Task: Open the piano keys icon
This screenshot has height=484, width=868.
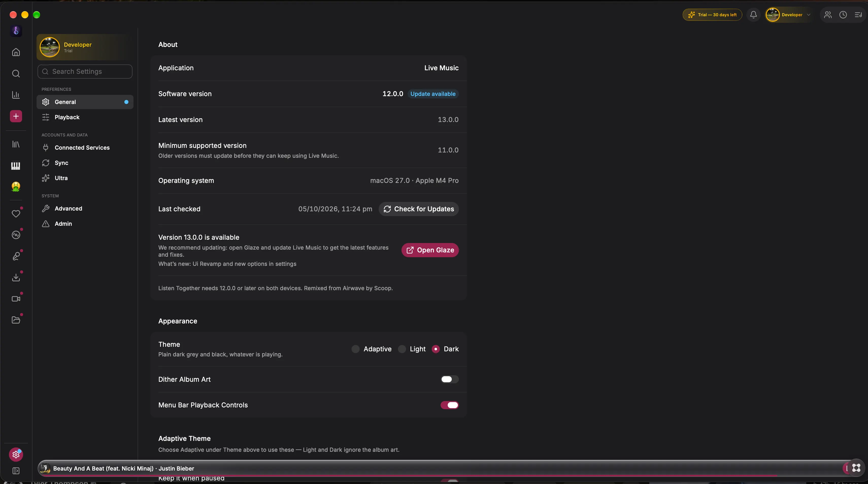Action: [x=16, y=166]
